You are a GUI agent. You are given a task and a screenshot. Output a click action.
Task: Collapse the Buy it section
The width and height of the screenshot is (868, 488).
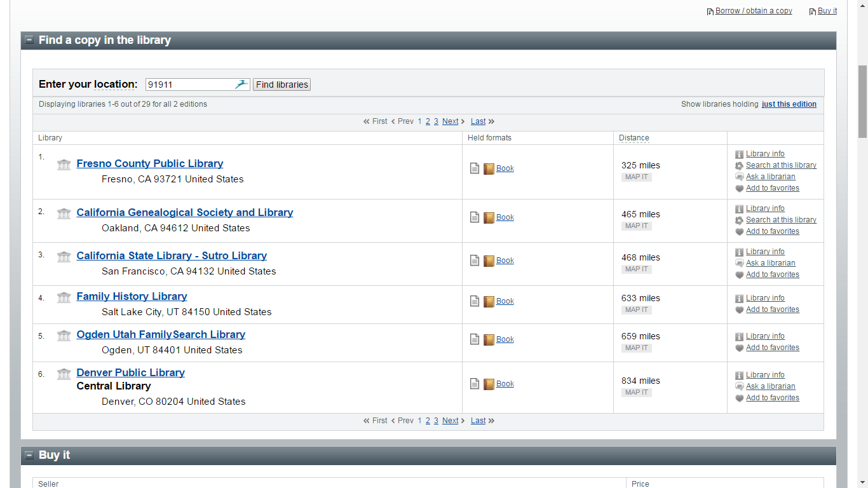(x=29, y=455)
